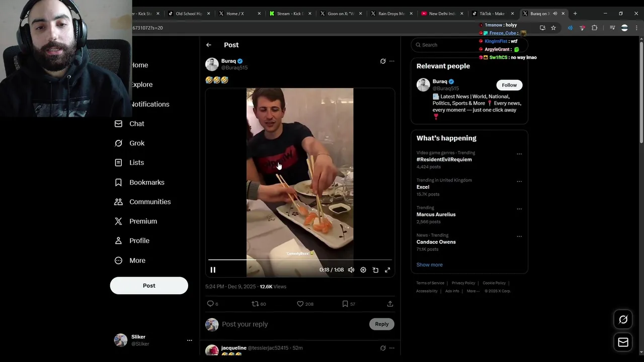Screen dimensions: 644x362
Task: Bookmark this post
Action: [x=345, y=304]
